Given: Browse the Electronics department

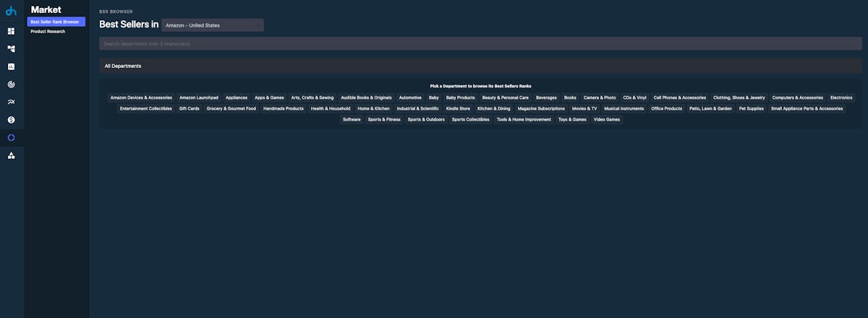Looking at the screenshot, I should point(841,98).
